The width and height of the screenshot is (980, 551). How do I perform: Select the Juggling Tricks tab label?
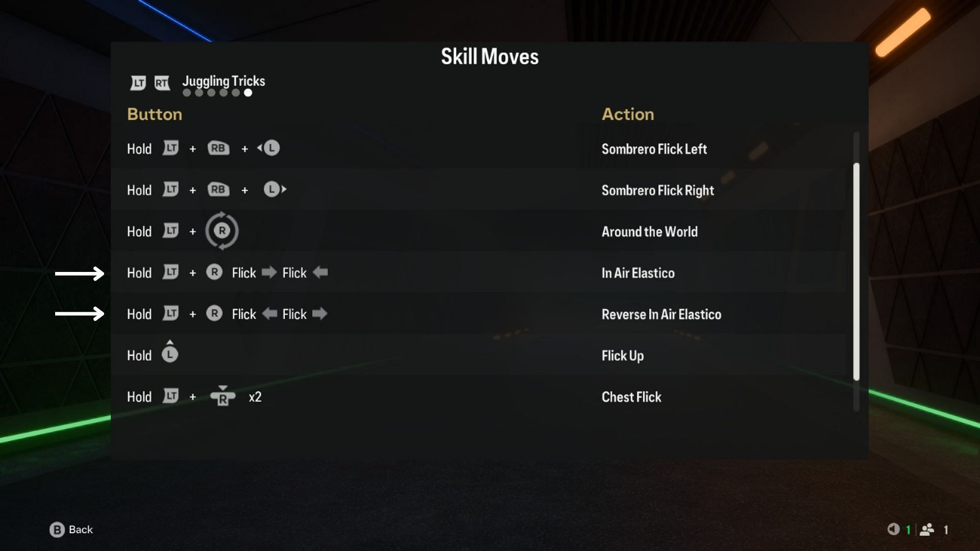(x=224, y=80)
